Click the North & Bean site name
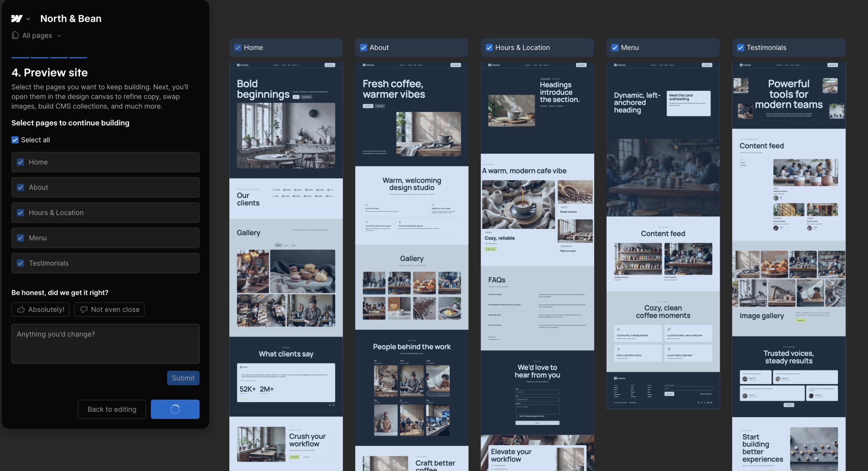 (x=71, y=18)
